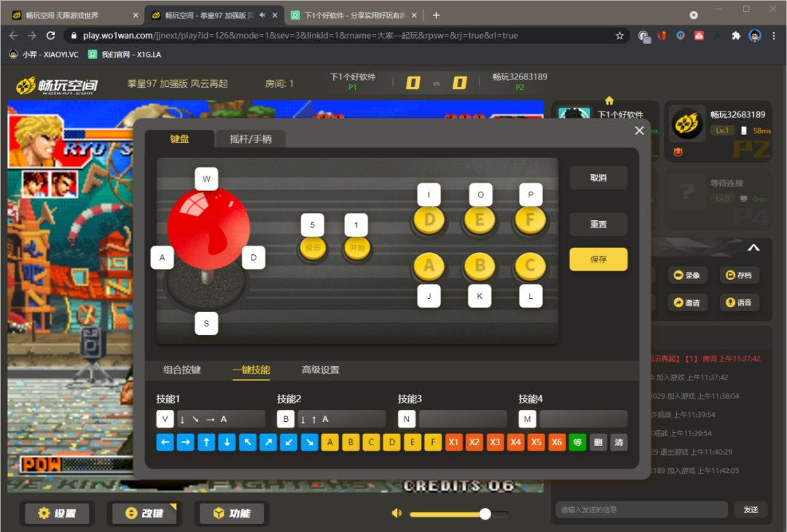
Task: Click the 邀请 invite button
Action: [687, 302]
